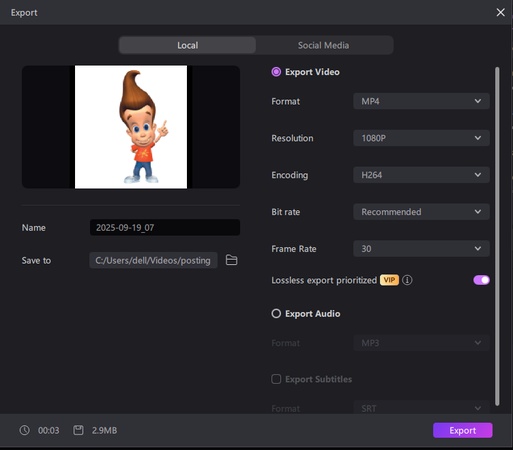Viewport: 513px width, 450px height.
Task: Click the info icon next to Lossless export
Action: coord(407,280)
